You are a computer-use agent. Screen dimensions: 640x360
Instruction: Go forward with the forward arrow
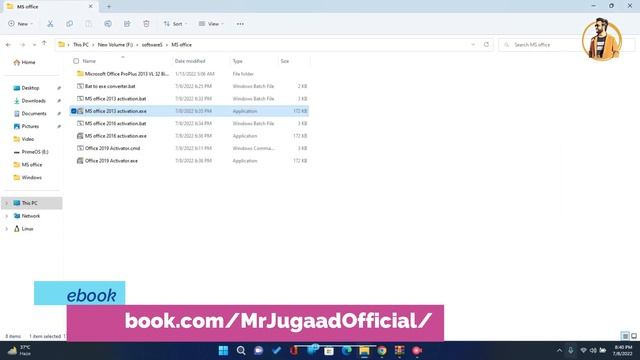pos(22,44)
